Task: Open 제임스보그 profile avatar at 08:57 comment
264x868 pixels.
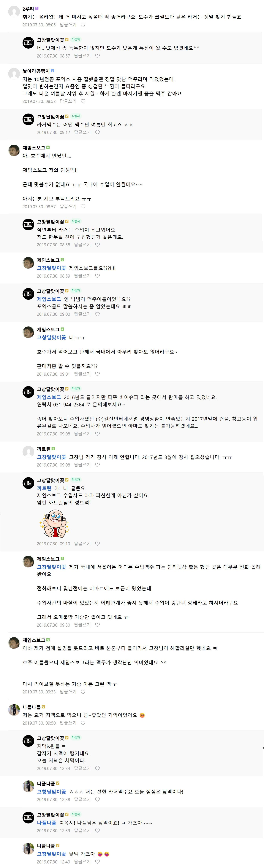Action: click(x=14, y=151)
